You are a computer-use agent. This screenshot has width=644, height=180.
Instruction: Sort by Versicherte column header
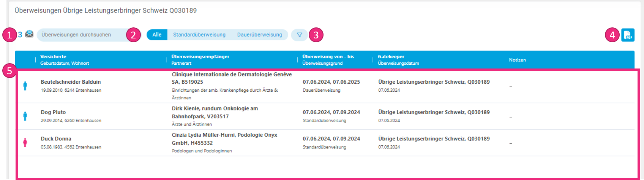[x=53, y=56]
